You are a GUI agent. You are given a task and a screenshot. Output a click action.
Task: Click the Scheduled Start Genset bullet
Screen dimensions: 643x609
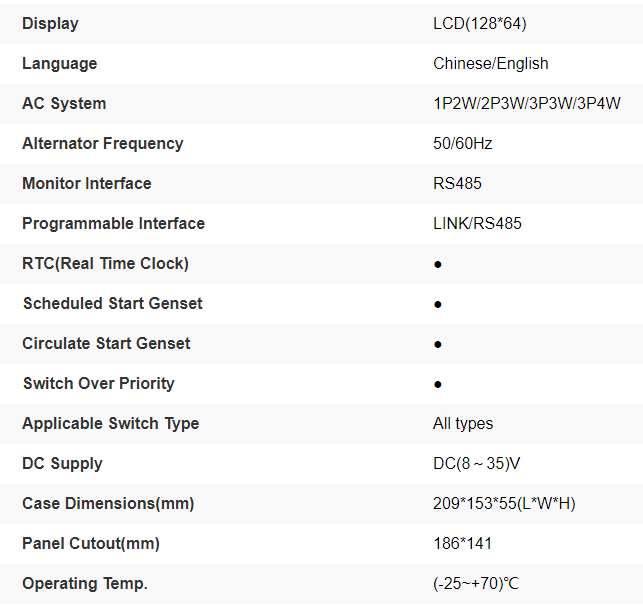(x=438, y=304)
